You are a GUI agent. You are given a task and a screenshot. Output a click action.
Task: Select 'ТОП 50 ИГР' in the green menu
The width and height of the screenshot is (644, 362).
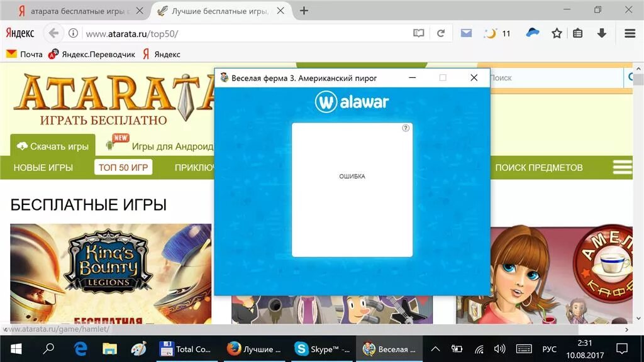123,167
